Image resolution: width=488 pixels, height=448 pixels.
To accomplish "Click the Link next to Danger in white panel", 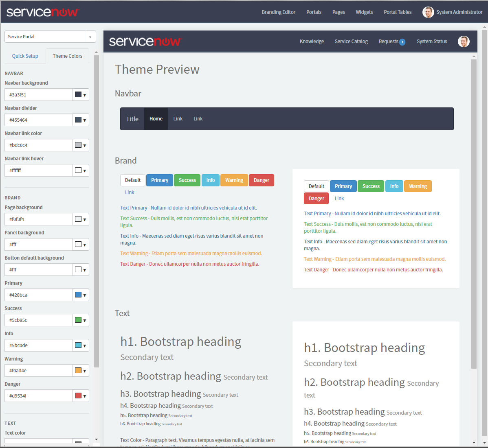I will (x=339, y=198).
